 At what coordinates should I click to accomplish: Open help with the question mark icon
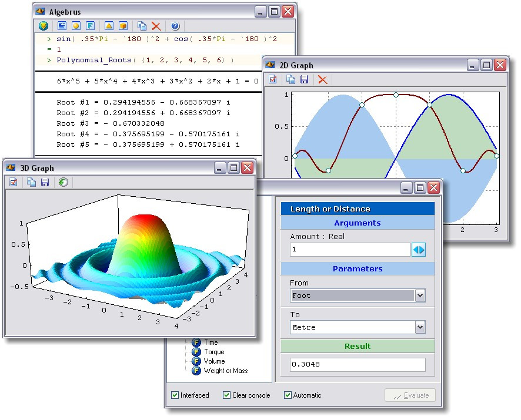pos(175,26)
